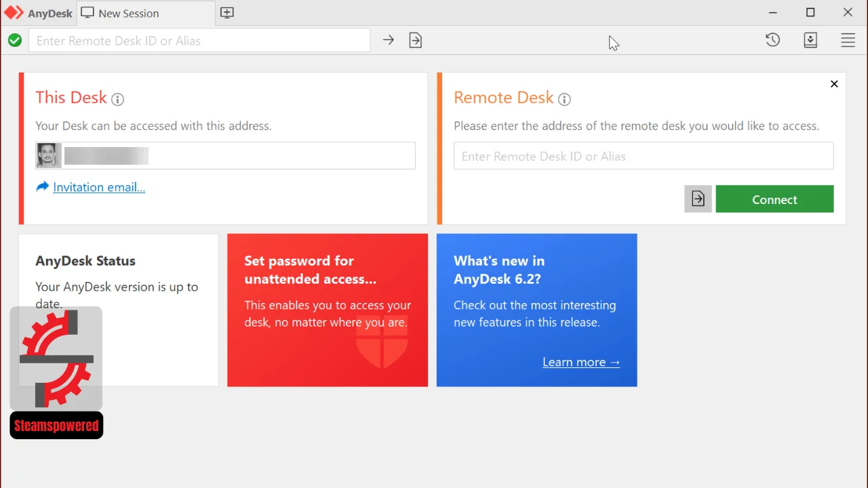Click the user avatar in This Desk

[49, 156]
